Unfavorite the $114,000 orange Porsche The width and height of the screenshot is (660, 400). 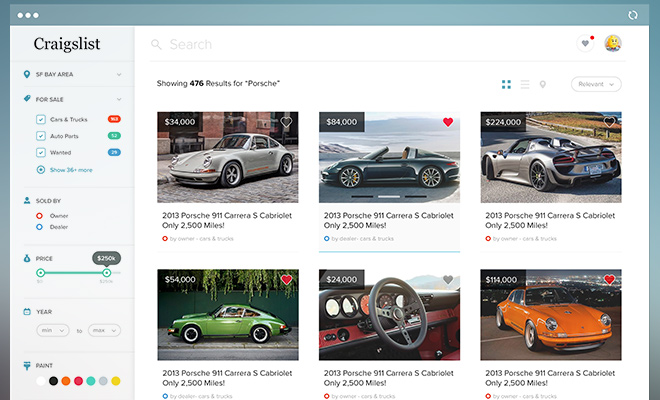click(x=609, y=280)
